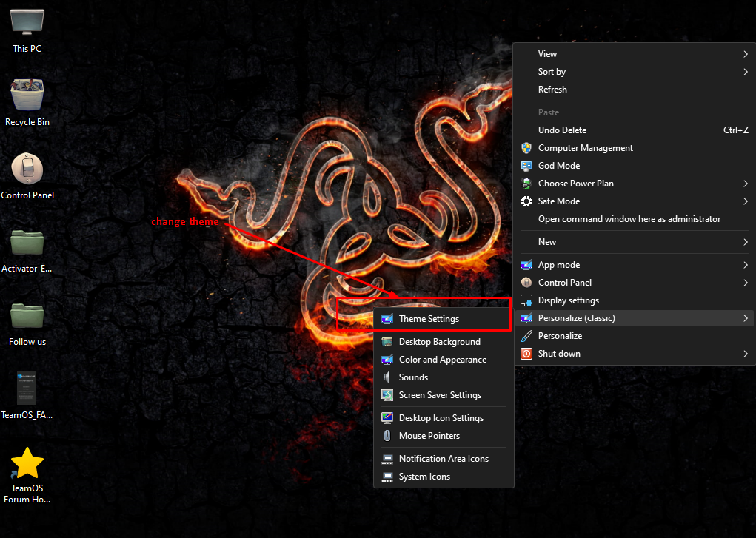This screenshot has width=756, height=538.
Task: Click the App mode monitor icon
Action: click(526, 265)
